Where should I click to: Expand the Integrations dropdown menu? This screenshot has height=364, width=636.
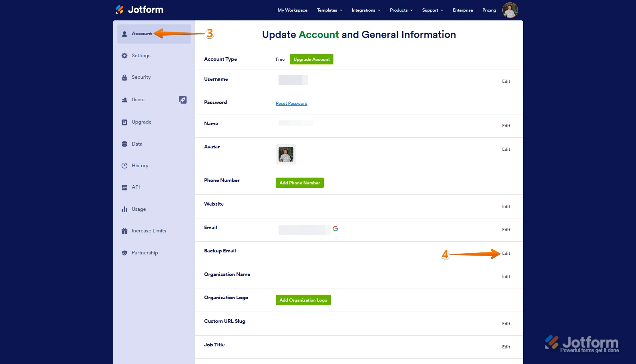pos(366,10)
